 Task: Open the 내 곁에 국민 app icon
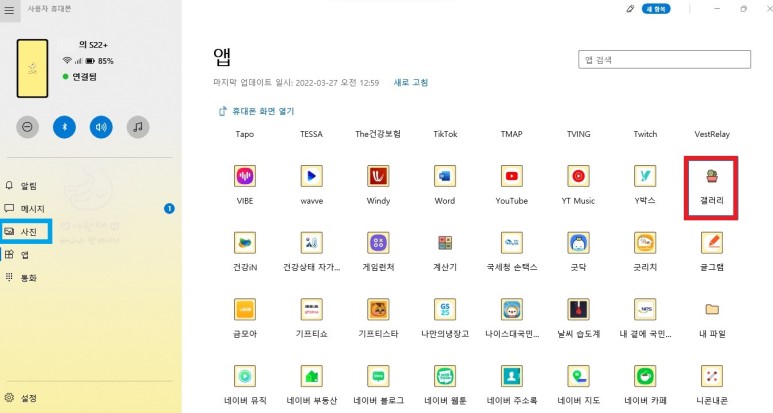tap(645, 309)
